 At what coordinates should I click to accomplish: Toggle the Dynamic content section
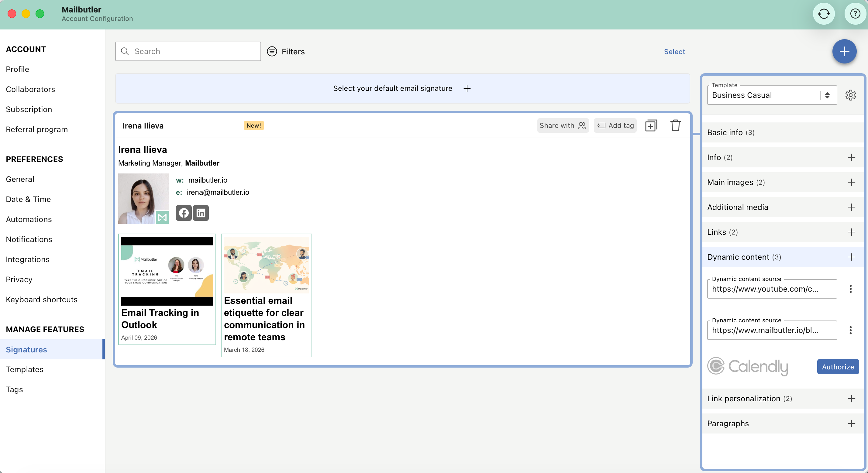tap(783, 257)
